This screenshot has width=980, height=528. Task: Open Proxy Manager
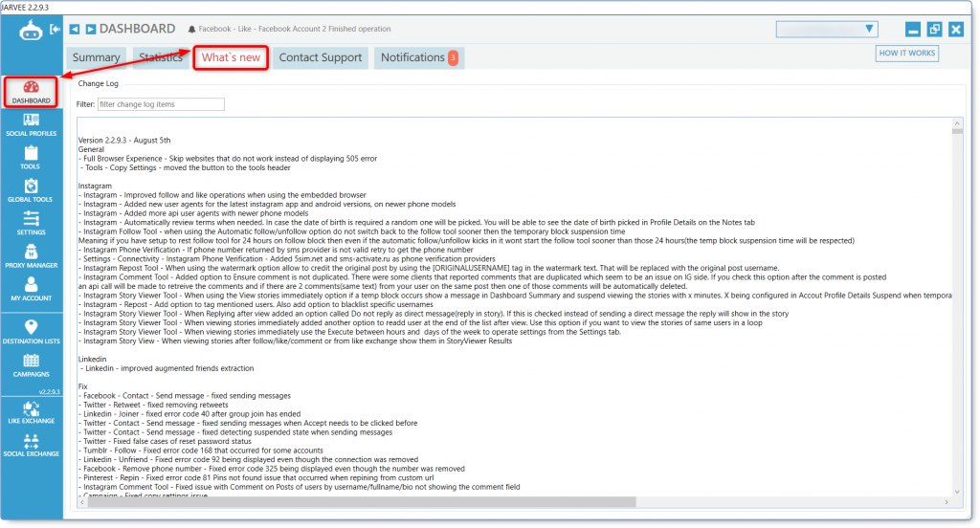(31, 256)
